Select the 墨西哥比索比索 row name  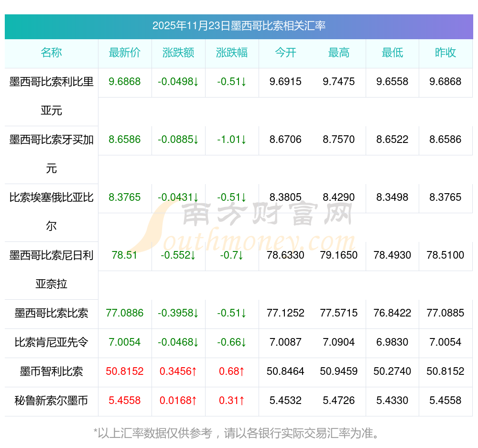pos(51,313)
